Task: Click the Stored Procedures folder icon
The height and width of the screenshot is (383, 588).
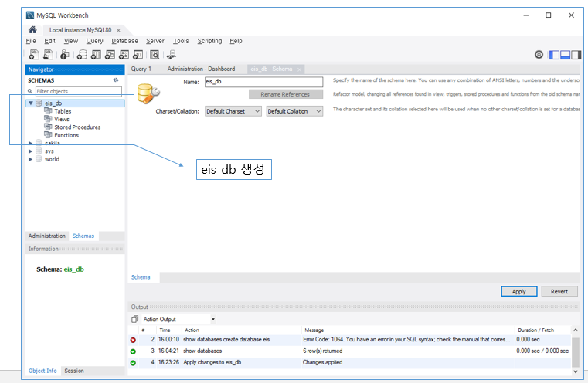Action: [48, 127]
